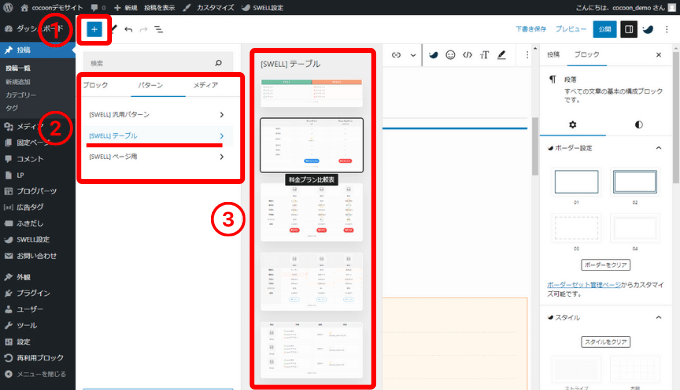Focus the block search input field
Viewport: 680px width, 390px height.
158,63
